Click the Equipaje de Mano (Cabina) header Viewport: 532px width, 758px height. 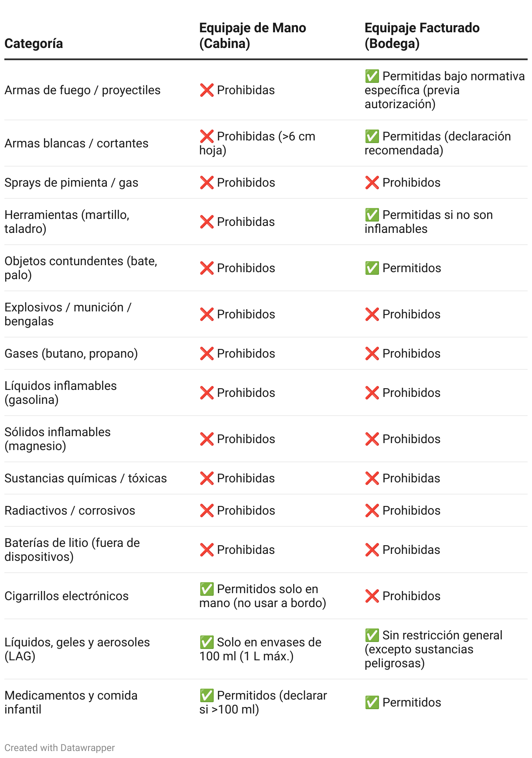pyautogui.click(x=252, y=36)
